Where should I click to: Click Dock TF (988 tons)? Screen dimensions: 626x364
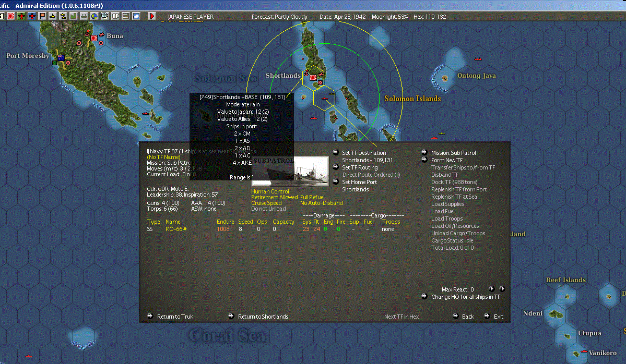coord(454,182)
